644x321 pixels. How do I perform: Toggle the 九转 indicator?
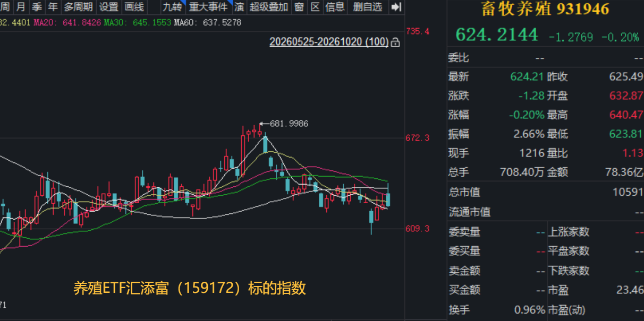click(x=172, y=7)
